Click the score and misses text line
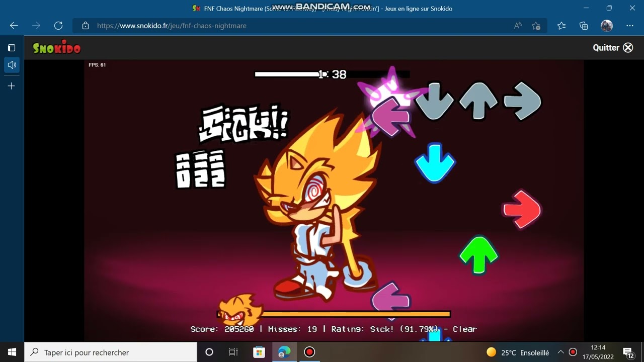 click(x=334, y=329)
